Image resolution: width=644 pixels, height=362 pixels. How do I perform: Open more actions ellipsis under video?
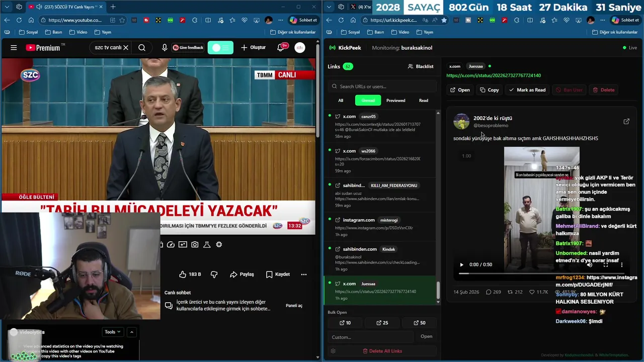click(304, 275)
